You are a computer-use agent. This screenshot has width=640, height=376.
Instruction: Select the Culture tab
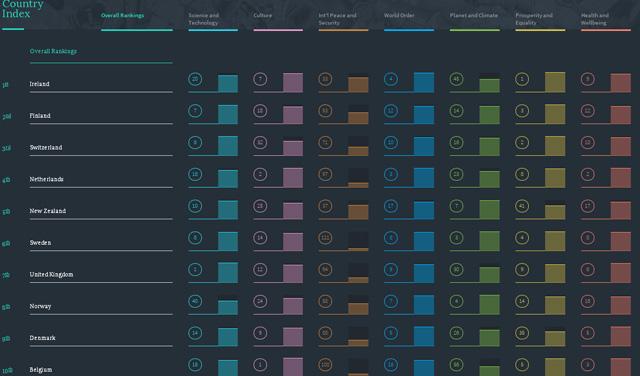262,16
